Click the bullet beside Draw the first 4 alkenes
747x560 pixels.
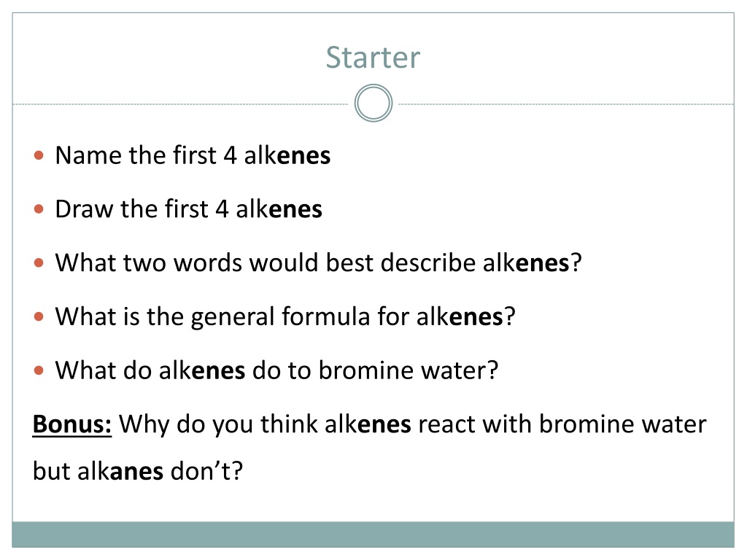pyautogui.click(x=39, y=209)
